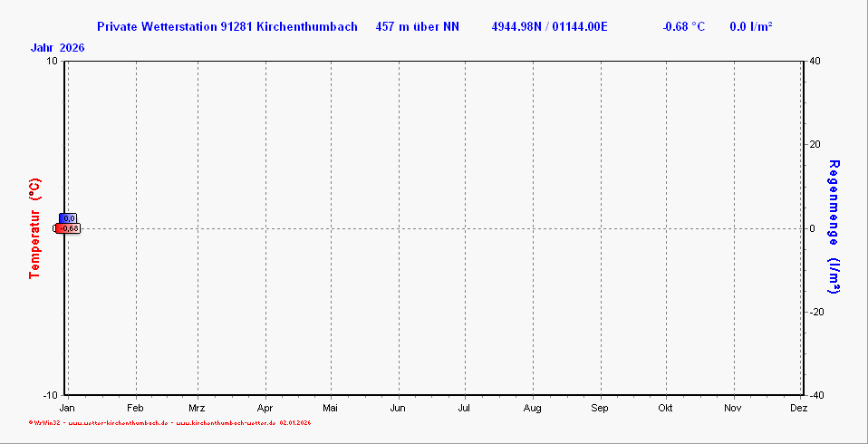Click the 40 tick on rainfall axis
The width and height of the screenshot is (868, 444).
815,61
